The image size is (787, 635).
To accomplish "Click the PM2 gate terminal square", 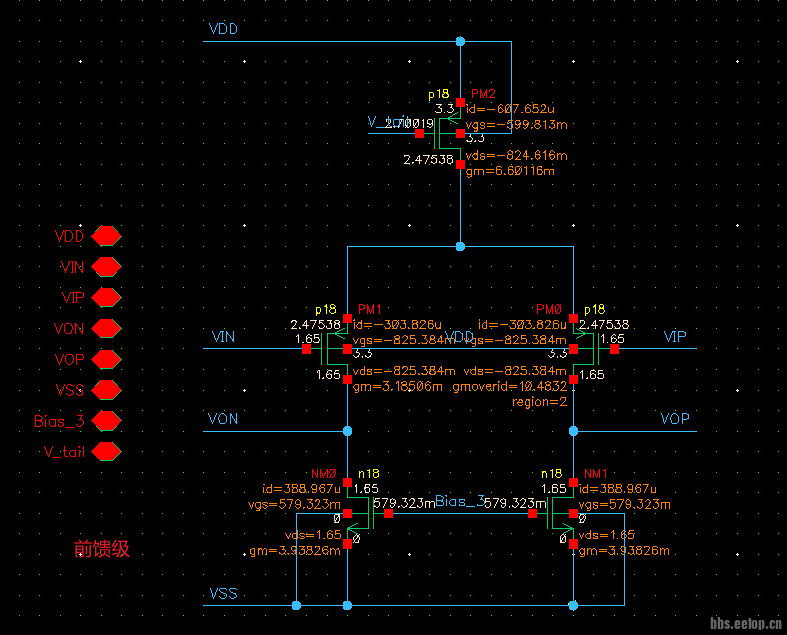I will (x=420, y=134).
